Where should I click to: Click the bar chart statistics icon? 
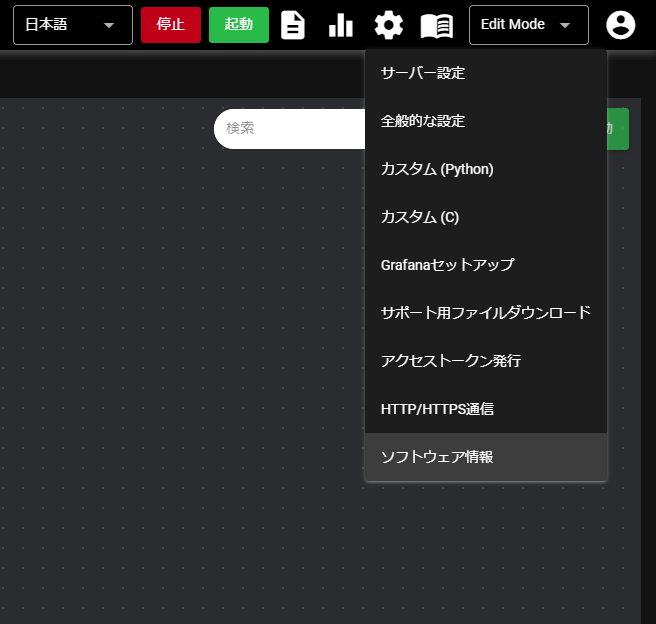point(341,25)
